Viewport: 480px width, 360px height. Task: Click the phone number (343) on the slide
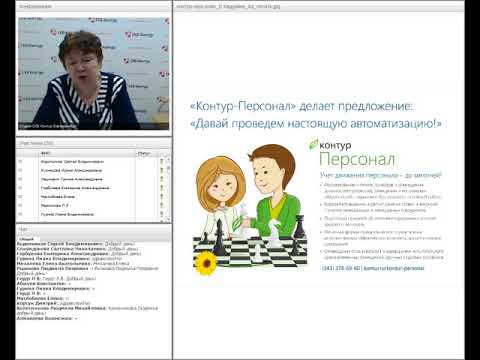point(341,268)
